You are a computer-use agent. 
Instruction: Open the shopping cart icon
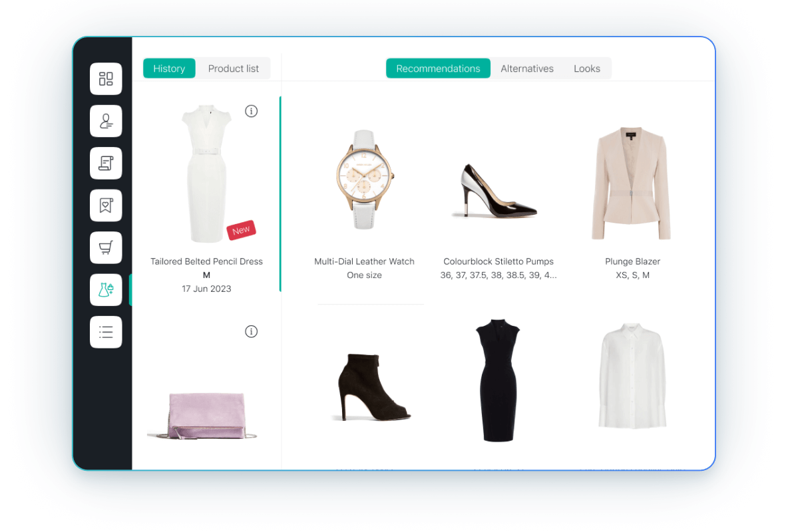click(106, 247)
